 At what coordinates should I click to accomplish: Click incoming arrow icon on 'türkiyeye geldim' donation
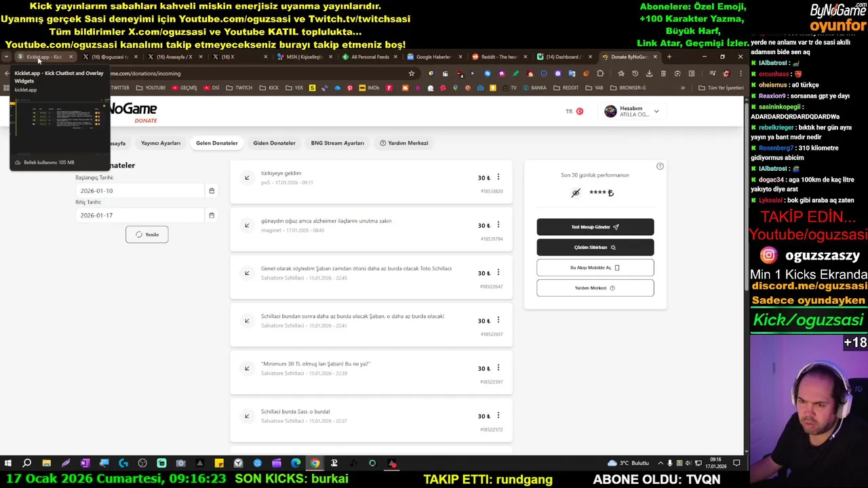[247, 178]
